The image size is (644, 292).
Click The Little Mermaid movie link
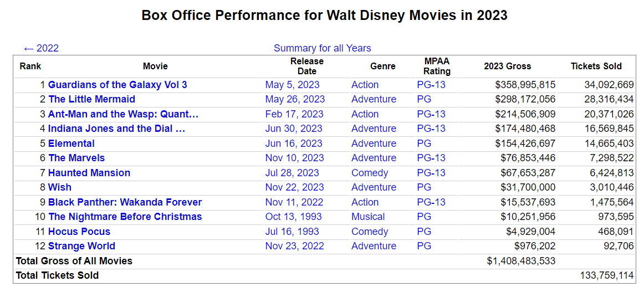click(x=91, y=99)
